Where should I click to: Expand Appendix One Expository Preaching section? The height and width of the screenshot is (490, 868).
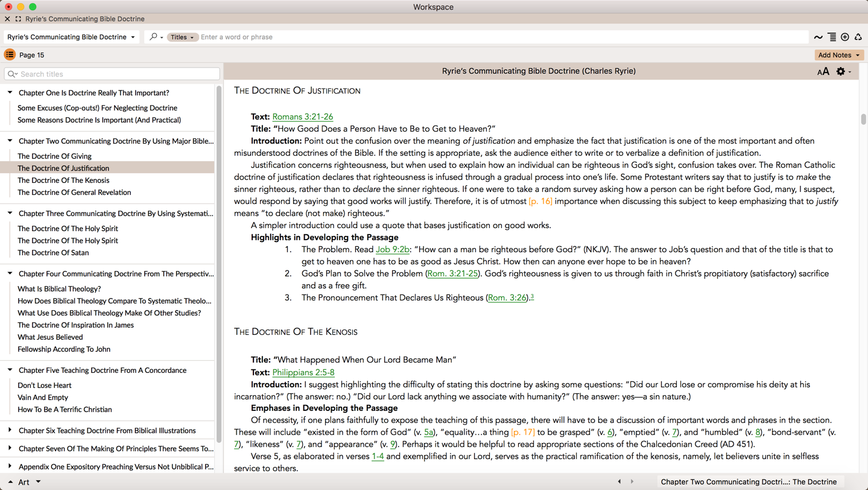pyautogui.click(x=10, y=466)
